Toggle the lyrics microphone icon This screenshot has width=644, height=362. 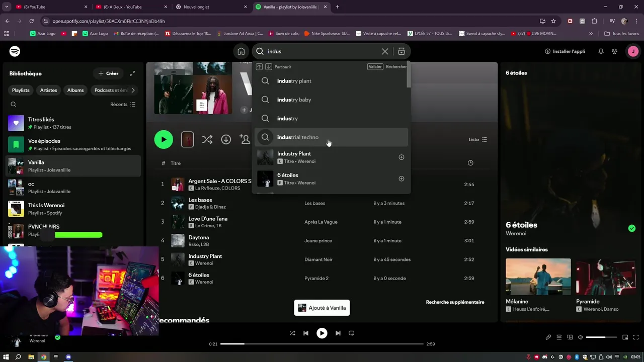point(548,337)
